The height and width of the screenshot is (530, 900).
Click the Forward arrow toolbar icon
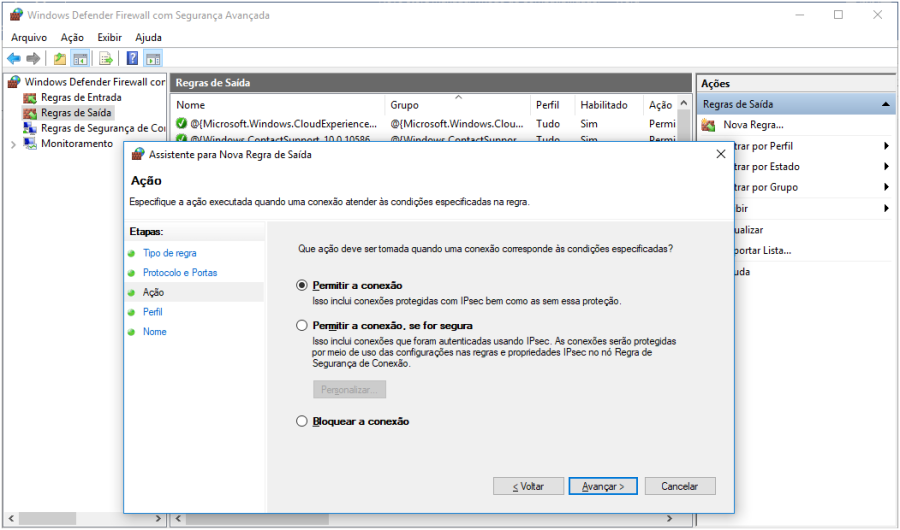33,59
